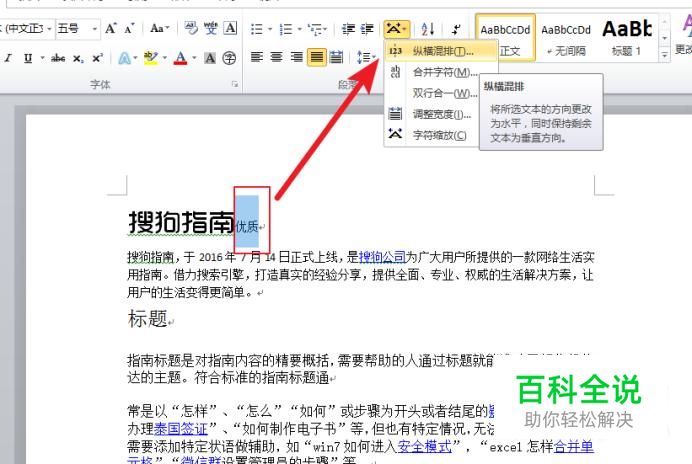
Task: Select 纵横混排(T)... from the menu
Action: pyautogui.click(x=441, y=51)
